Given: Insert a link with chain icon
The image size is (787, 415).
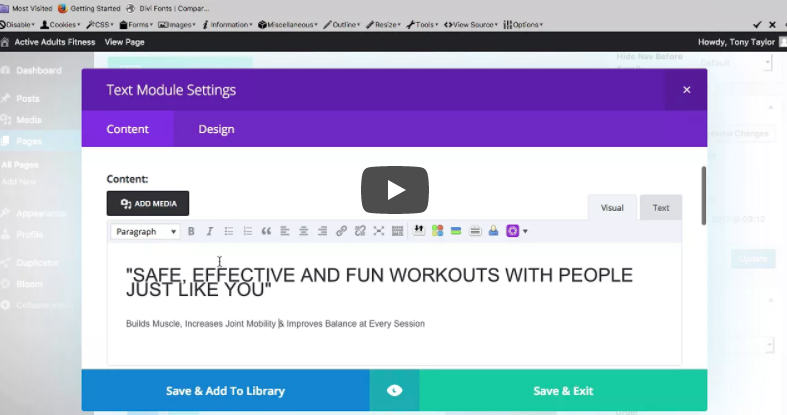Looking at the screenshot, I should click(x=341, y=231).
